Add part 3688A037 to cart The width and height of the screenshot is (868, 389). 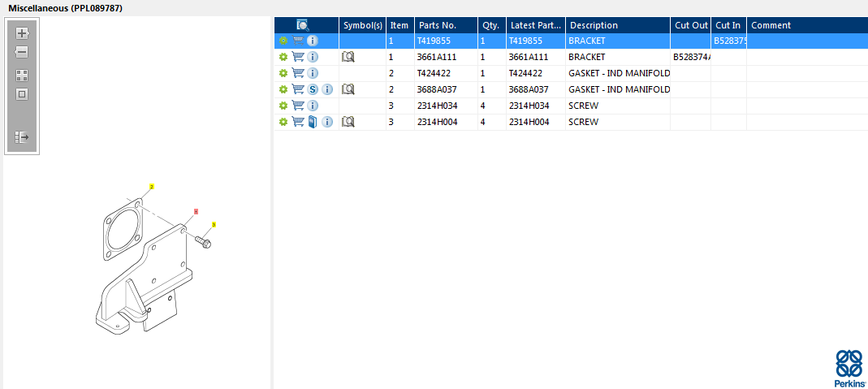[298, 89]
